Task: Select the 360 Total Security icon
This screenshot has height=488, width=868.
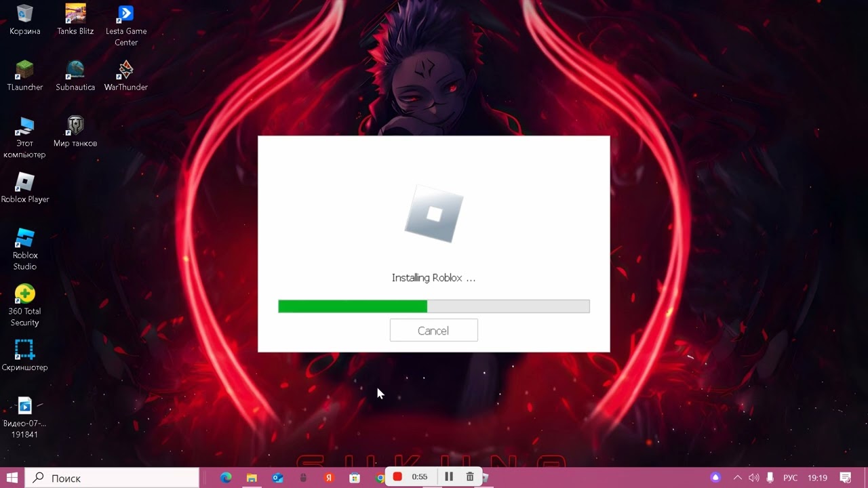Action: pos(25,306)
